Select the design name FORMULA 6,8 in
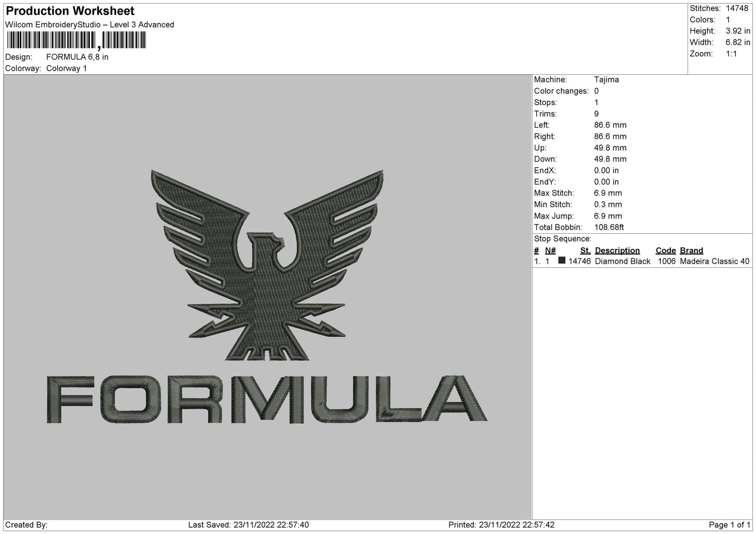This screenshot has width=756, height=534. pyautogui.click(x=77, y=57)
